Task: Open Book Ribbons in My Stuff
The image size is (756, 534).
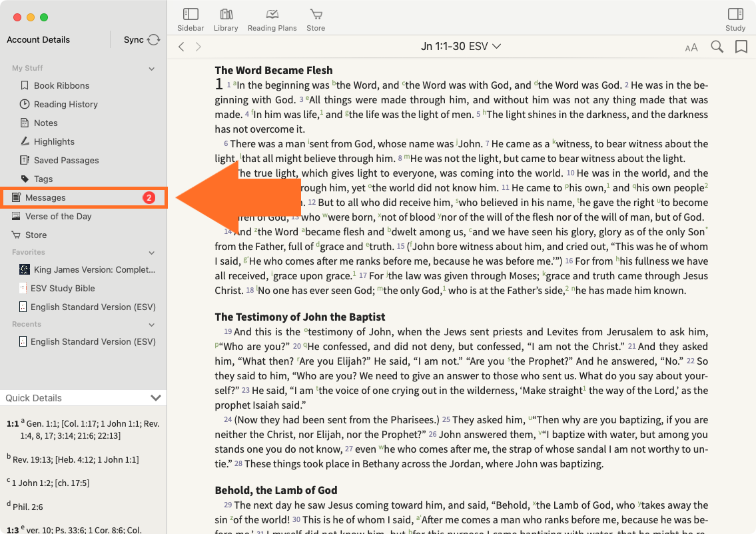Action: click(62, 85)
